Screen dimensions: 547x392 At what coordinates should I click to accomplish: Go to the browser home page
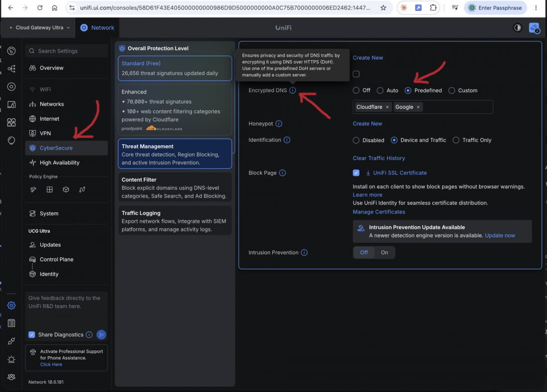coord(54,7)
